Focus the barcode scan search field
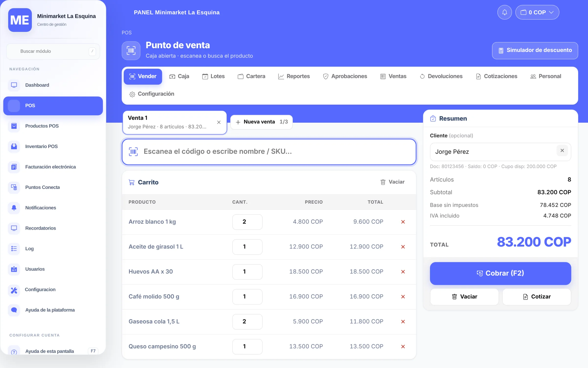This screenshot has height=368, width=588. pos(269,152)
